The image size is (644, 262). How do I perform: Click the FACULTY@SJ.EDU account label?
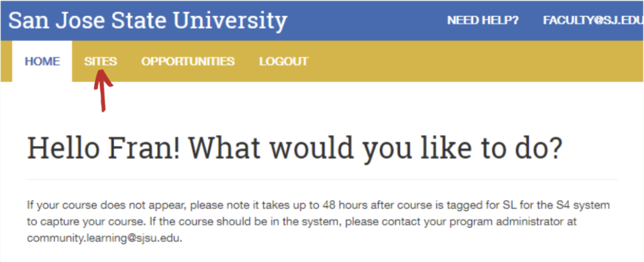[x=592, y=21]
